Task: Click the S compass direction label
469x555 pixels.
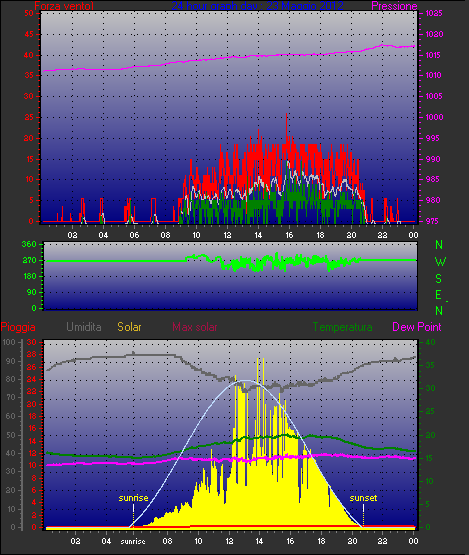Action: click(x=439, y=279)
